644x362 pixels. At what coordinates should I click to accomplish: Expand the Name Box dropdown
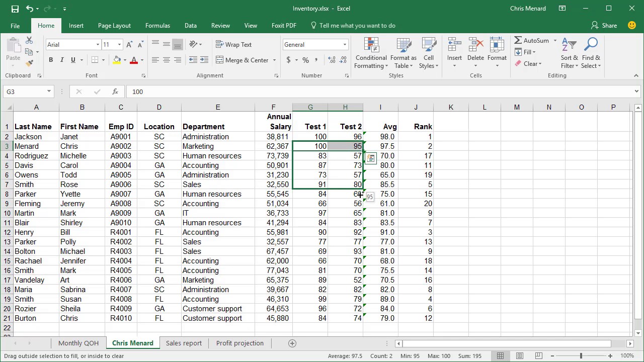(x=49, y=92)
